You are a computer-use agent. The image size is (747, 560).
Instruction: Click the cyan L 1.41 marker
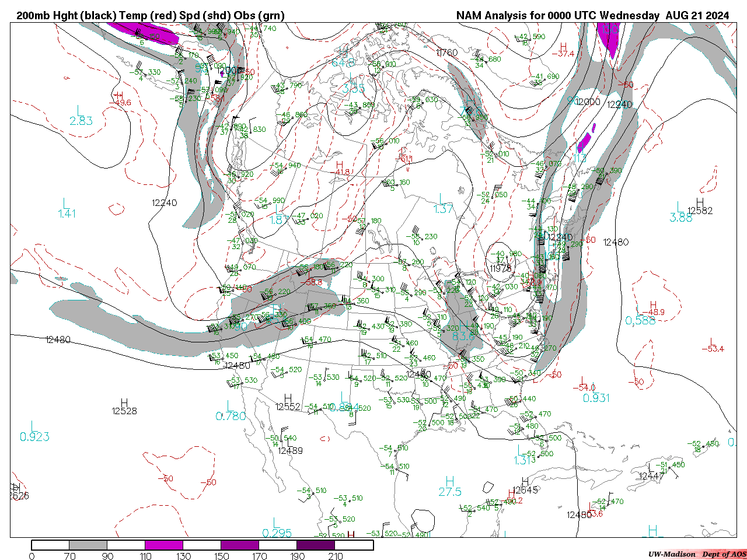(x=67, y=208)
